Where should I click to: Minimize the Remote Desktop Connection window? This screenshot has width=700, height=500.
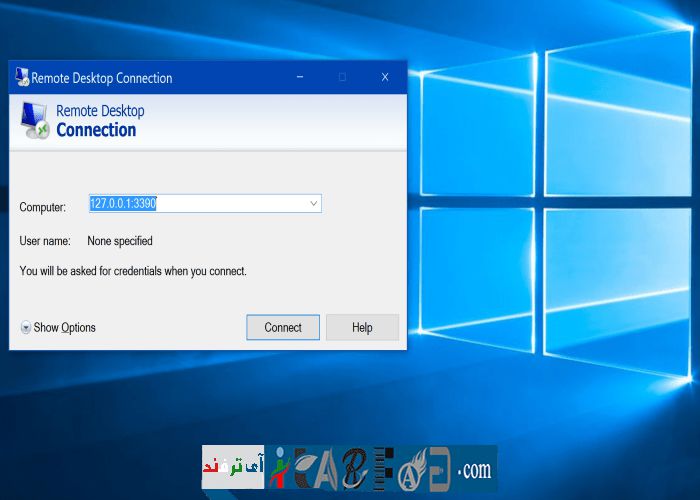coord(300,78)
